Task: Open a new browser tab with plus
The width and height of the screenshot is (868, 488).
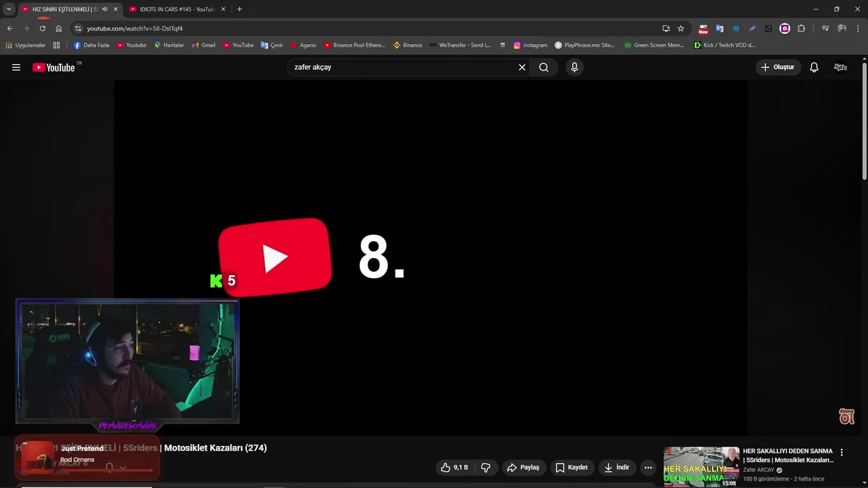Action: click(x=239, y=9)
